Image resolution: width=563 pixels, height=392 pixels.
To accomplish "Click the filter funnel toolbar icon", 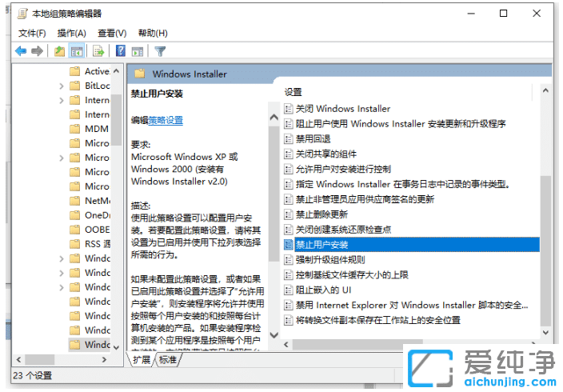I will (x=160, y=51).
